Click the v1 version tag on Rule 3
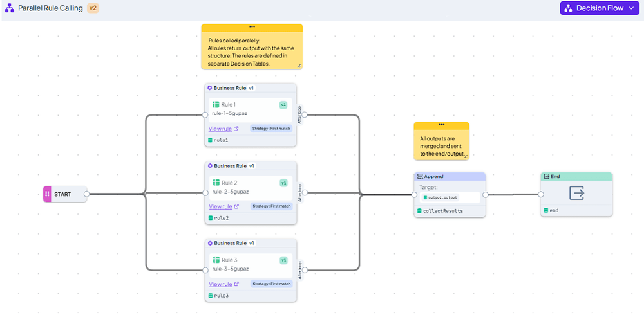 [x=283, y=260]
